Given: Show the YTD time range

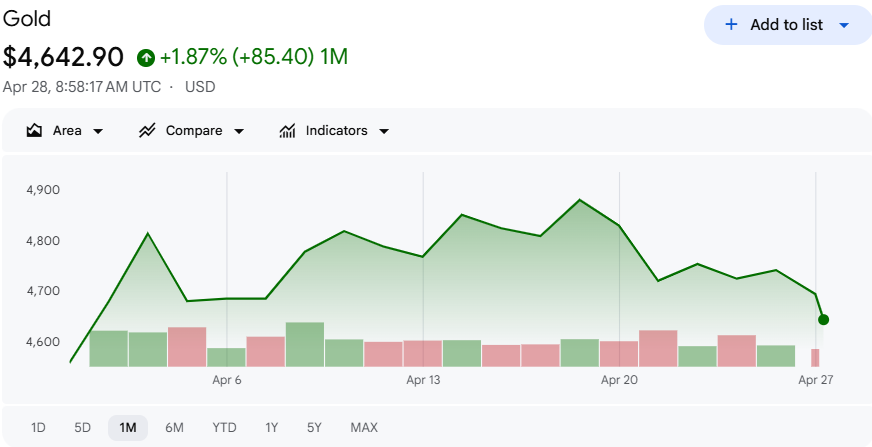Looking at the screenshot, I should pyautogui.click(x=224, y=428).
